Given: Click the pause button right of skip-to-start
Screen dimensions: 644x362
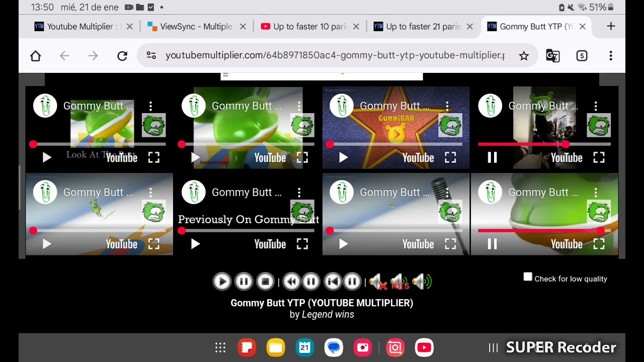Looking at the screenshot, I should tap(352, 282).
